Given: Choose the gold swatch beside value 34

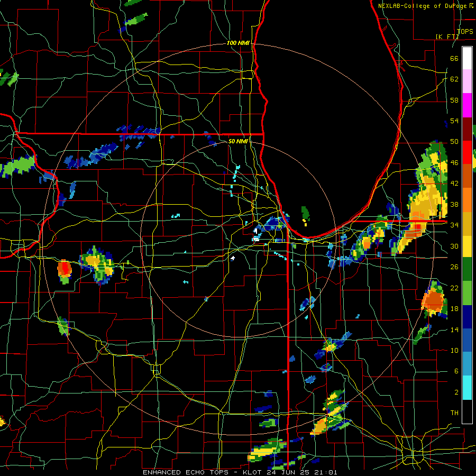Looking at the screenshot, I should click(467, 224).
